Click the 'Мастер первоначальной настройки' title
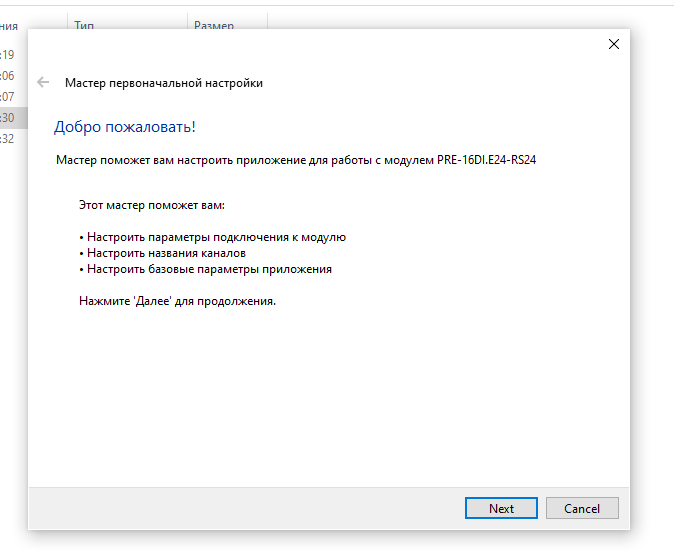674x555 pixels. 164,83
